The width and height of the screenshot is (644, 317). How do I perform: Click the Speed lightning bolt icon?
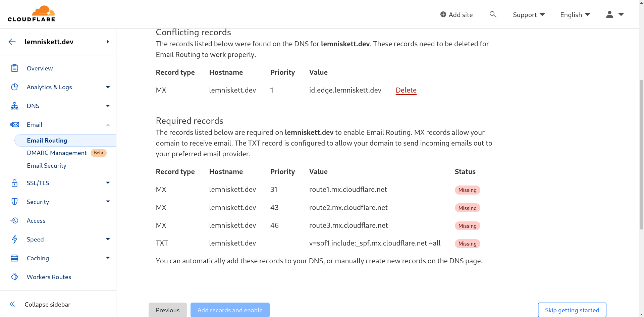pyautogui.click(x=14, y=239)
